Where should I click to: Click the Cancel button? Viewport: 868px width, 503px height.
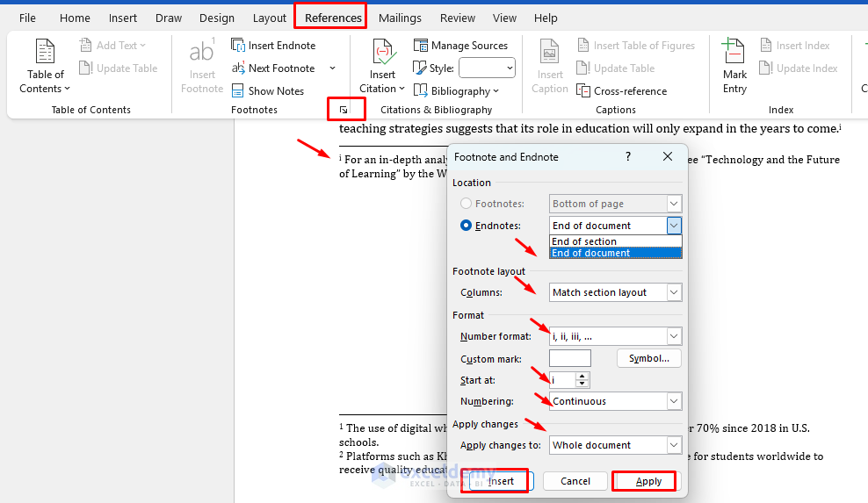[x=575, y=481]
